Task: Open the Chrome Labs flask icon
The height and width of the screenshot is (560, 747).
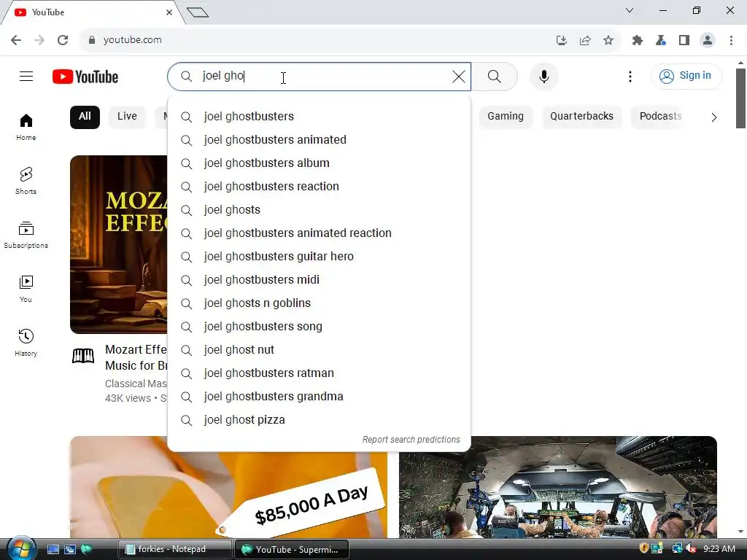Action: 660,41
